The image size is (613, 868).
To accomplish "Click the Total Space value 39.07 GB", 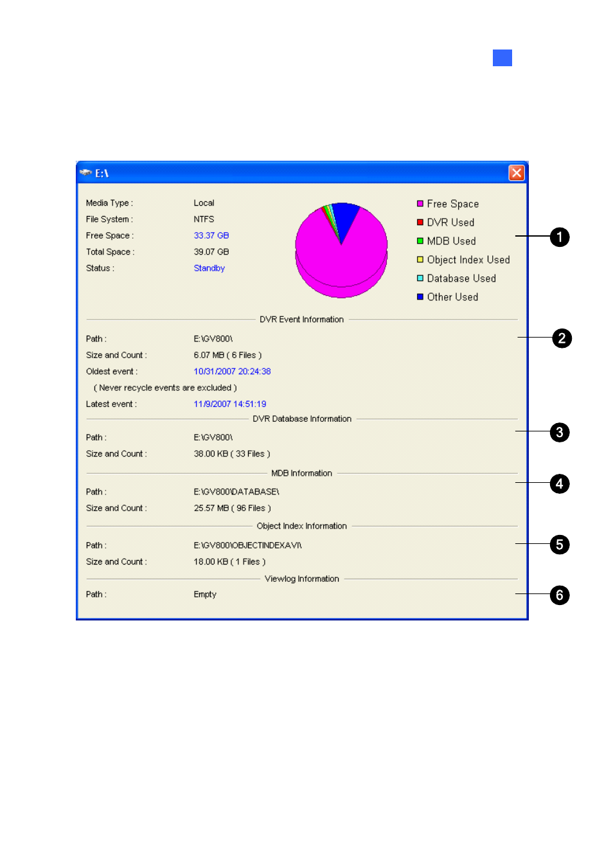I will (x=211, y=252).
